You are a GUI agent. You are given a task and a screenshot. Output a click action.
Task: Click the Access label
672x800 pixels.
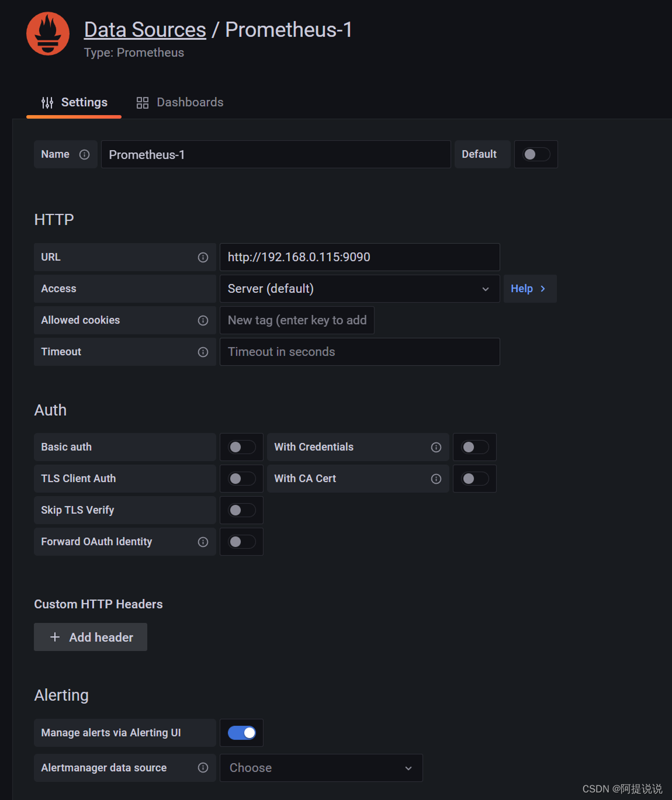pos(58,289)
